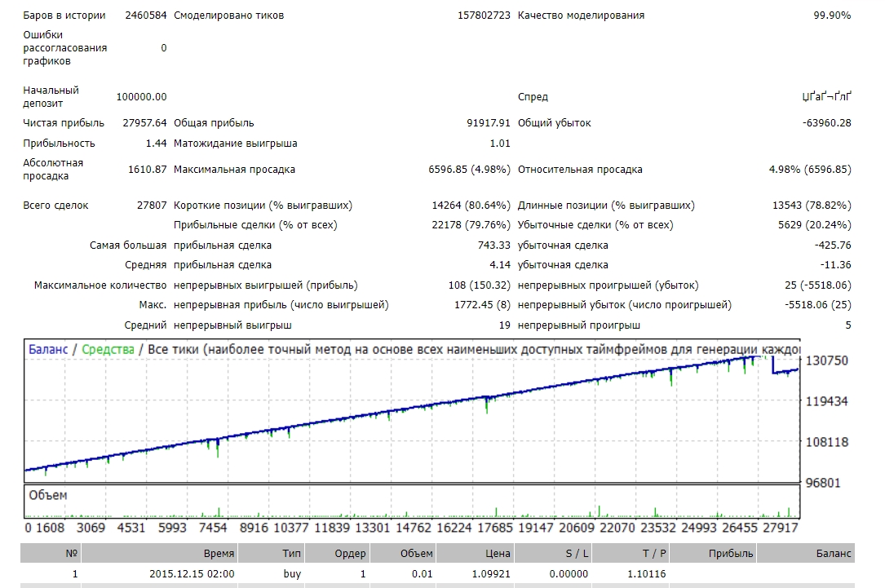This screenshot has height=588, width=885.
Task: Click chart axis value 108118
Action: coord(827,442)
